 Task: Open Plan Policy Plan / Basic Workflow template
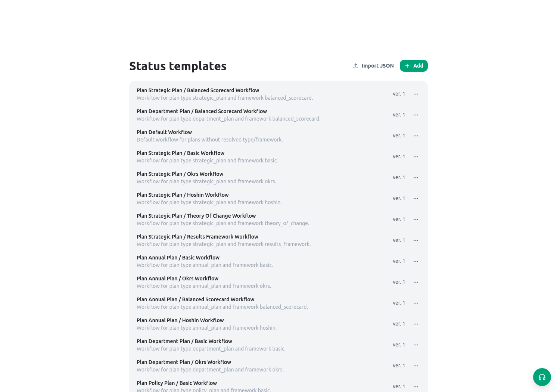(x=278, y=386)
